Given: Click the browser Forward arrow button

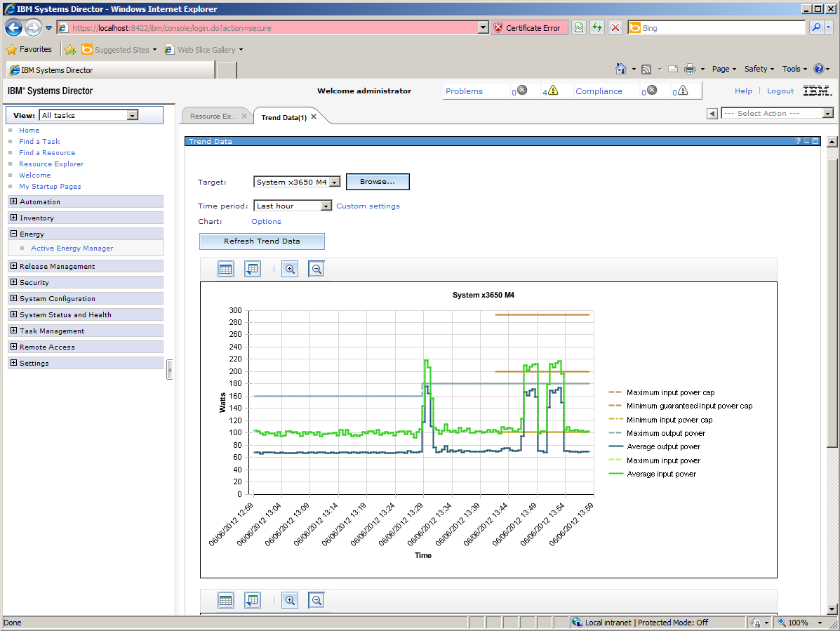Looking at the screenshot, I should 33,27.
